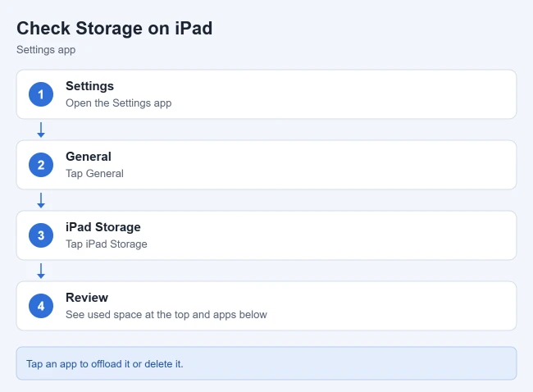
Task: Click the text 'Tap iPad Storage'
Action: pos(107,244)
